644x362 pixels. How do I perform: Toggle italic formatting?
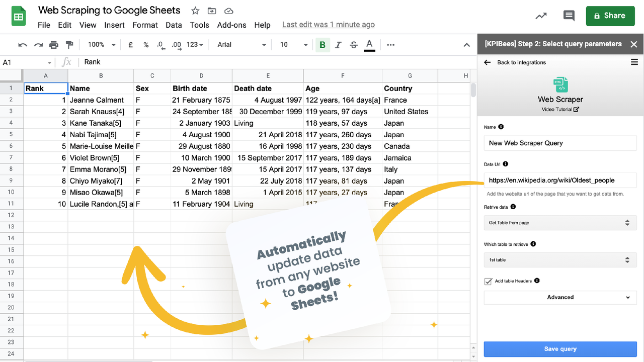tap(338, 45)
